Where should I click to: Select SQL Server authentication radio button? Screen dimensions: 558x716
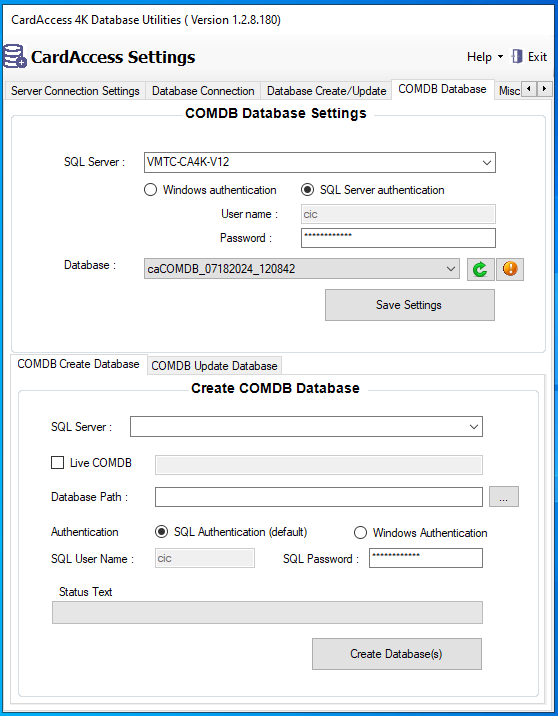(x=308, y=190)
